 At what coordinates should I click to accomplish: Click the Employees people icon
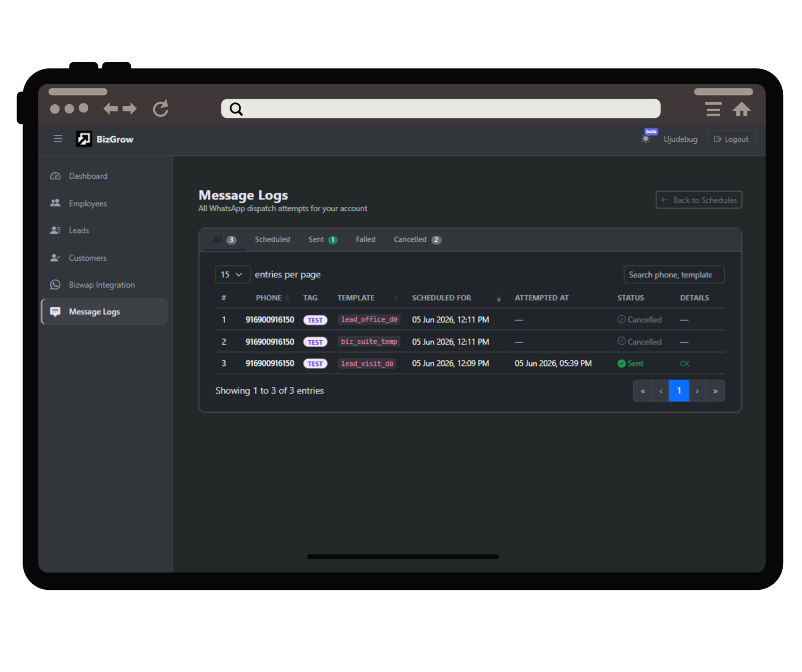coord(55,203)
